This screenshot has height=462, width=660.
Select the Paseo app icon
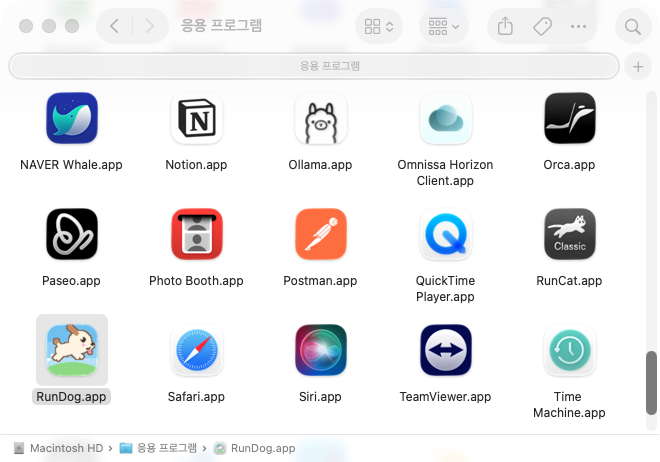(x=72, y=234)
